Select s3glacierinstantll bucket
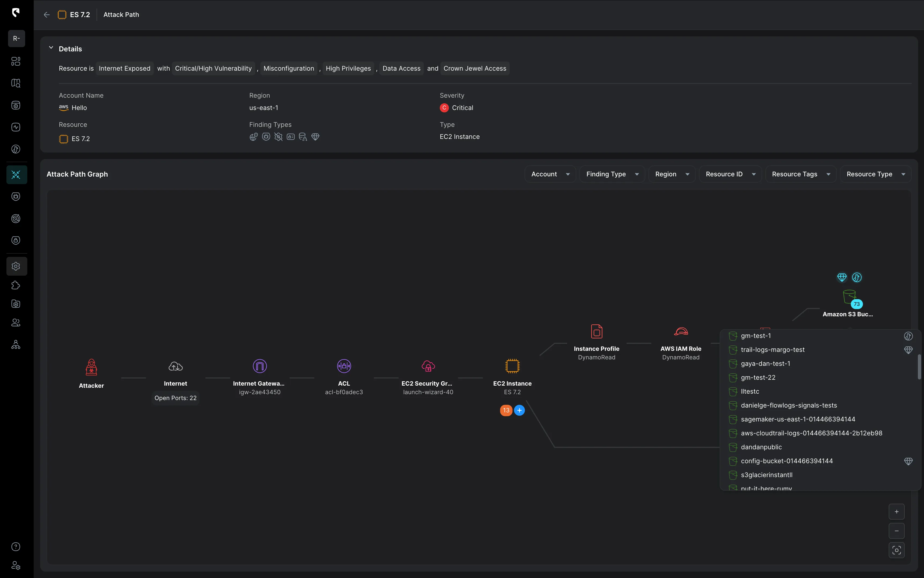The height and width of the screenshot is (578, 924). point(820,475)
